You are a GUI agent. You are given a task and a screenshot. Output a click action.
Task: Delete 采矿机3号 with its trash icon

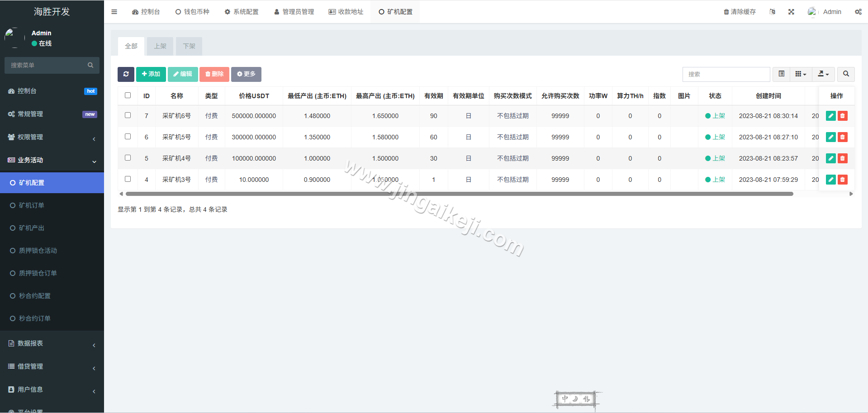[842, 180]
